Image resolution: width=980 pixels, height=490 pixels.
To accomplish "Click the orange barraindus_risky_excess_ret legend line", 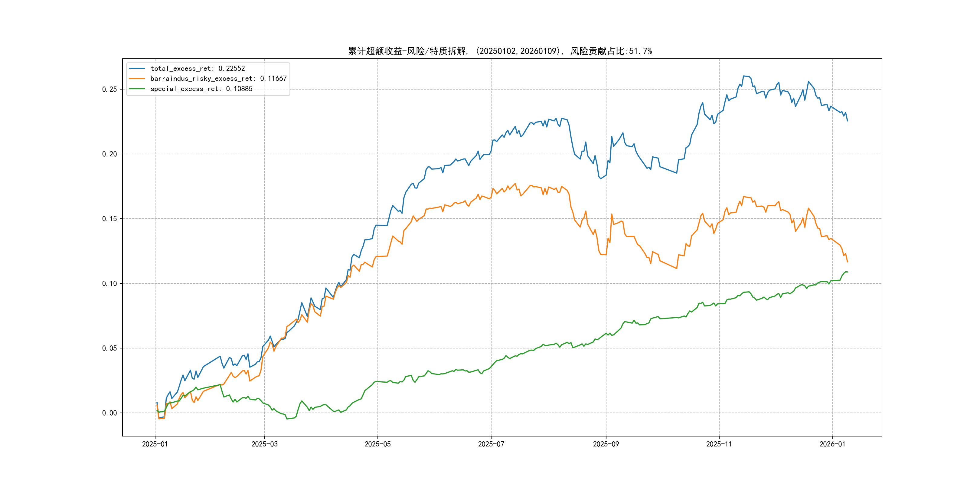I will click(x=137, y=78).
